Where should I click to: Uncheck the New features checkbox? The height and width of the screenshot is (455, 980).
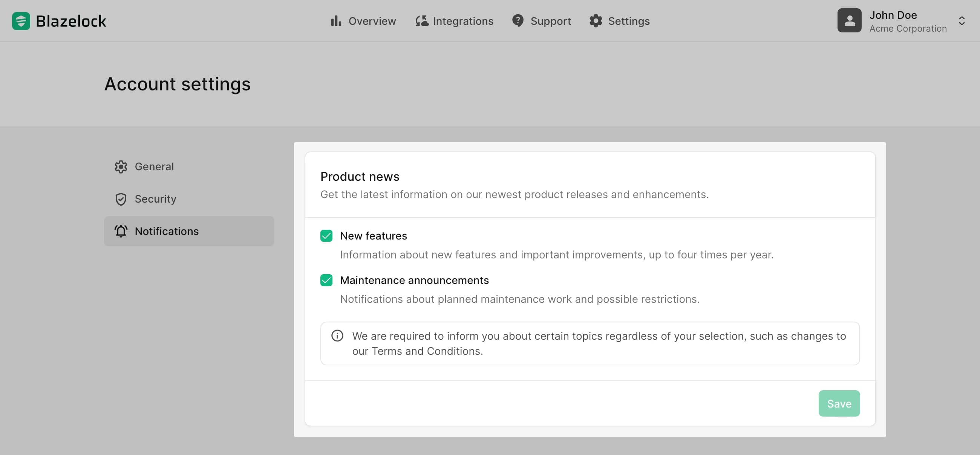coord(326,236)
